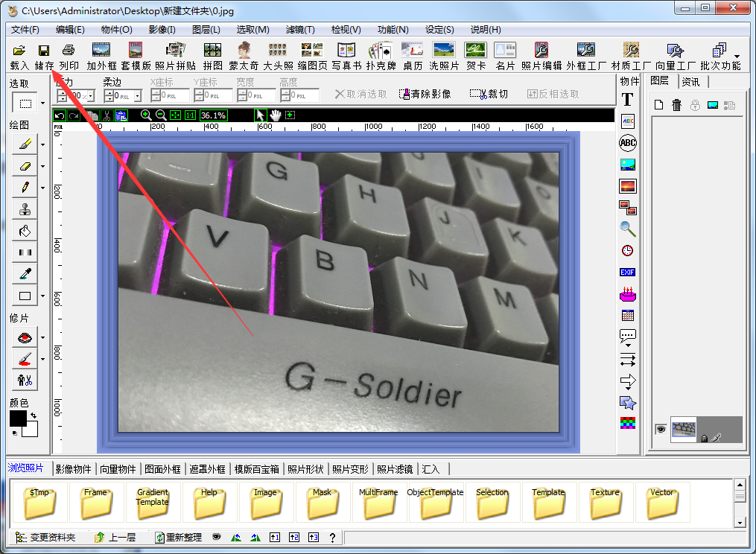
Task: Select the paint brush drawing tool
Action: tap(25, 144)
